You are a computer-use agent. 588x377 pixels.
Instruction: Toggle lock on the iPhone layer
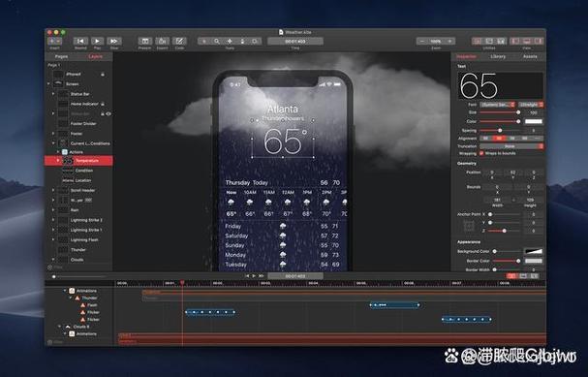[x=103, y=75]
